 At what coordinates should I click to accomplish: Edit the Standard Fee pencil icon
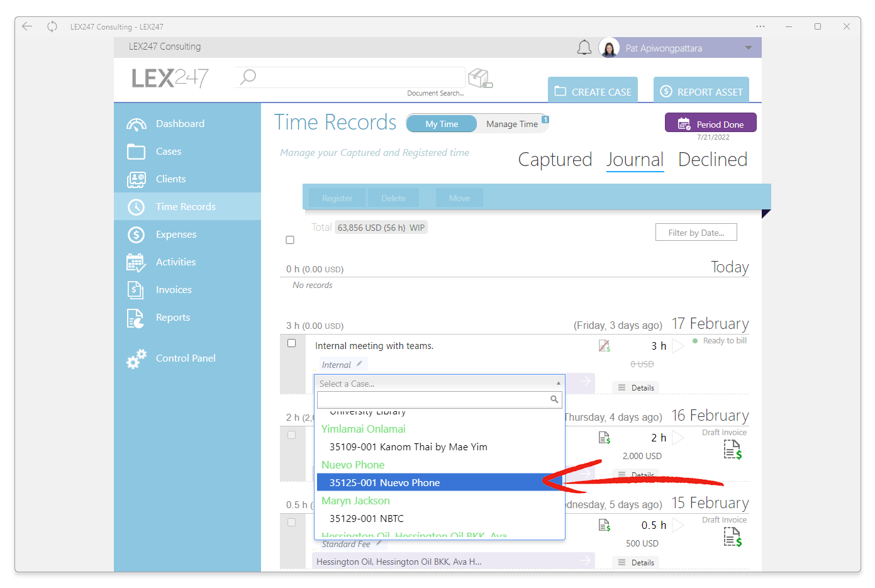tap(379, 543)
